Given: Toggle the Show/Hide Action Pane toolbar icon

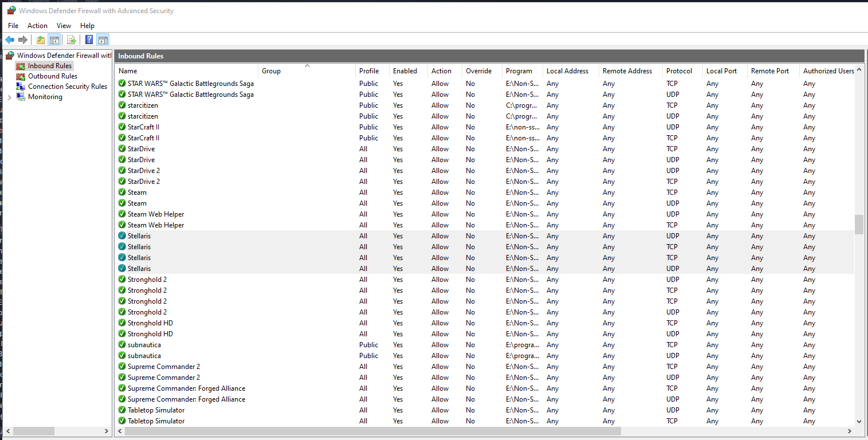Looking at the screenshot, I should [103, 40].
